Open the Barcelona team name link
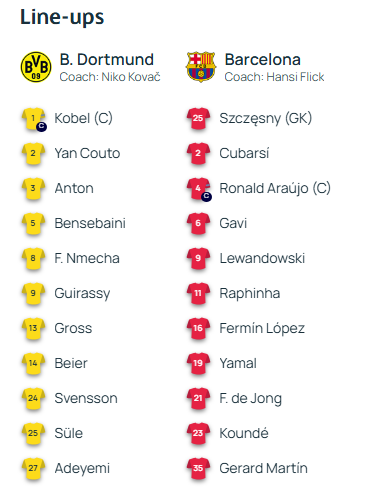373x495 pixels. tap(263, 60)
